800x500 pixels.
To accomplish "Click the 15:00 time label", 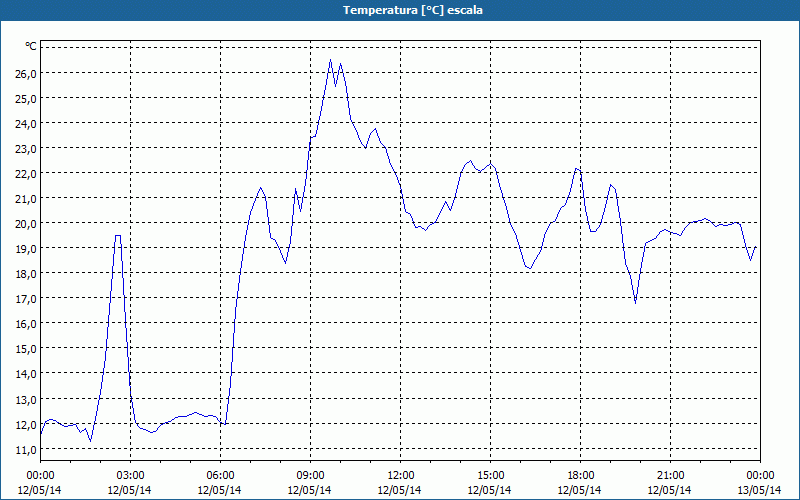I will point(490,476).
